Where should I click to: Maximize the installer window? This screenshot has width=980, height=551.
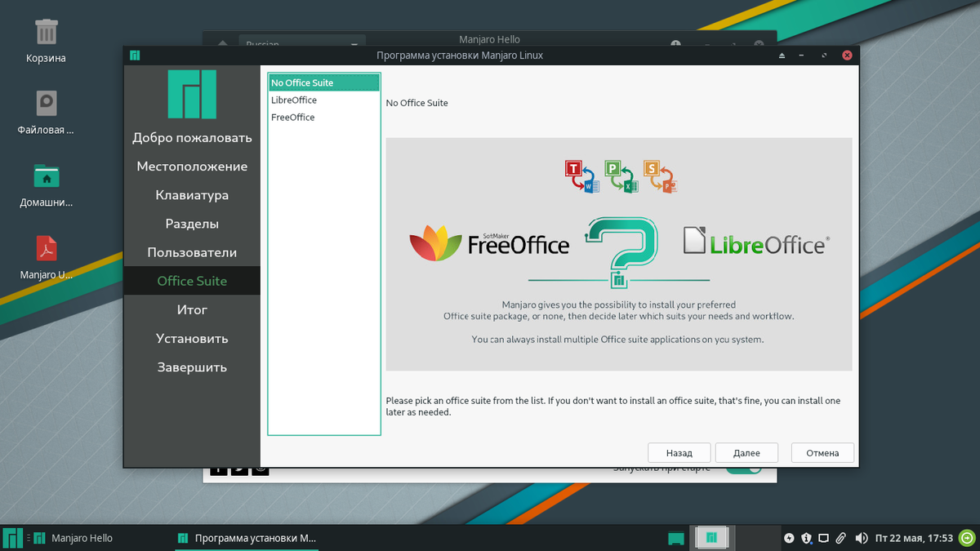[x=824, y=56]
